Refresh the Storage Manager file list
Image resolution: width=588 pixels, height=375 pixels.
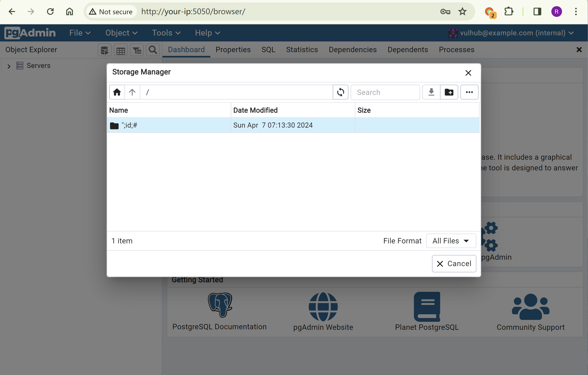tap(340, 92)
